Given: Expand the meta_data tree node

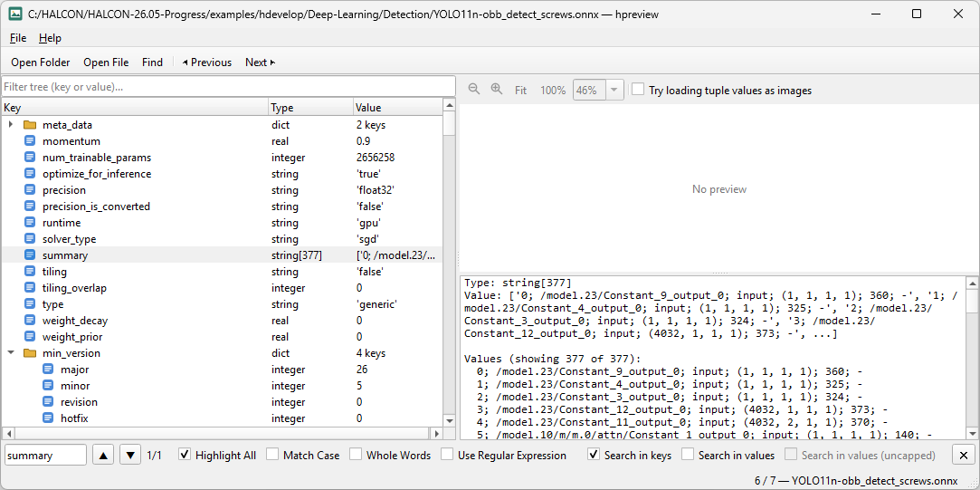Looking at the screenshot, I should click(x=11, y=125).
